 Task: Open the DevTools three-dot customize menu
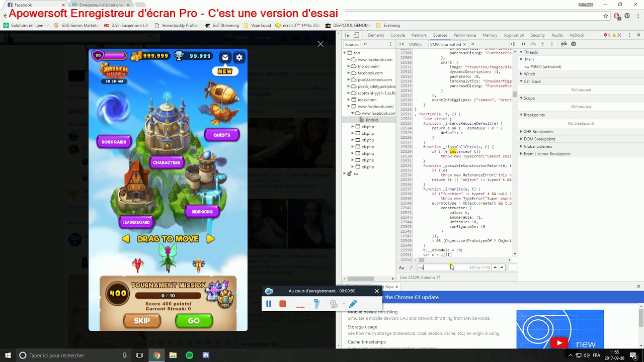click(630, 35)
